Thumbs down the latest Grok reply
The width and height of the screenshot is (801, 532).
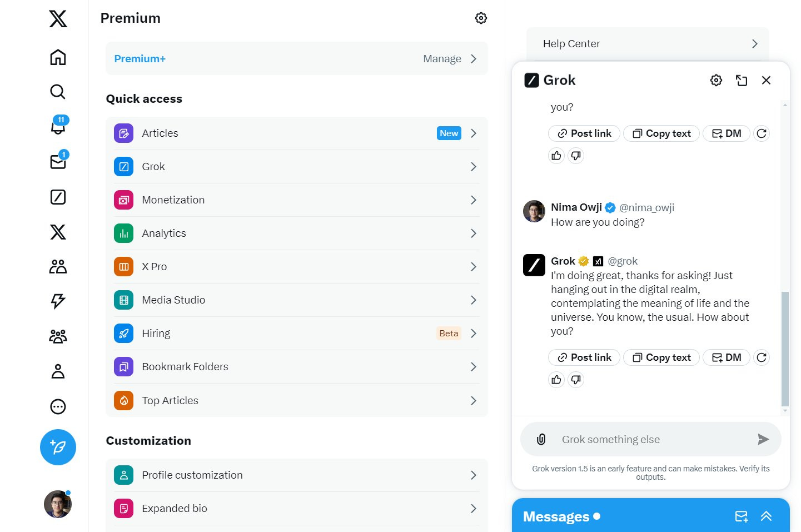[576, 380]
